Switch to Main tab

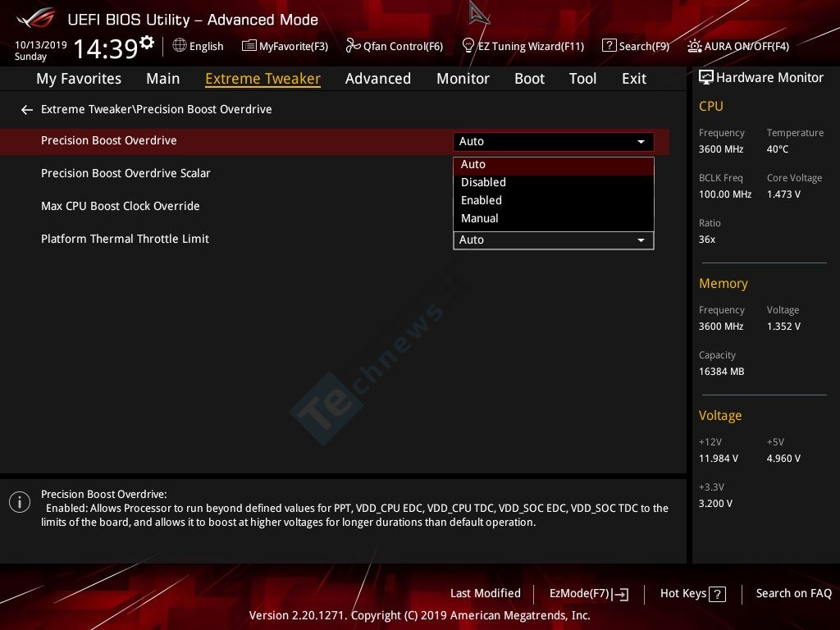[163, 79]
